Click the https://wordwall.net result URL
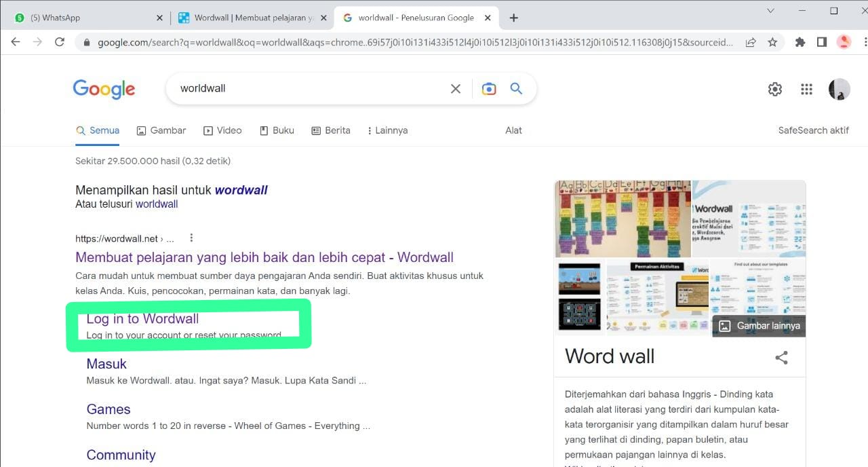868x467 pixels. pos(125,238)
